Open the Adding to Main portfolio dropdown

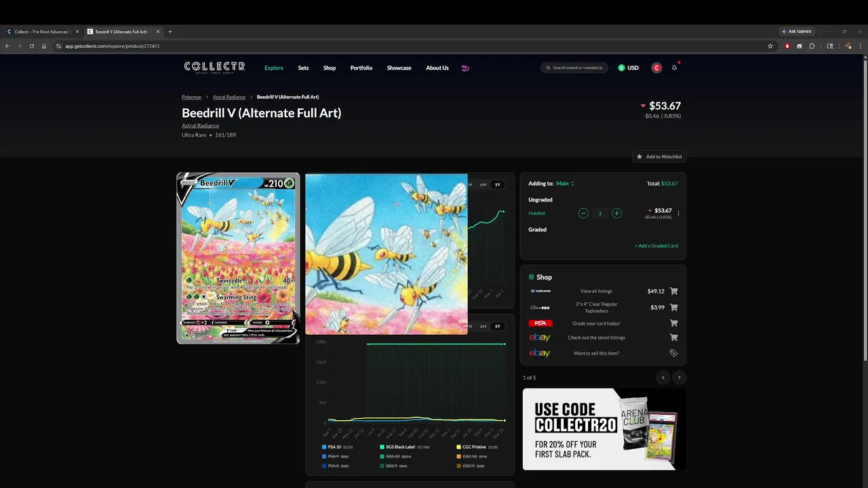[x=565, y=184]
